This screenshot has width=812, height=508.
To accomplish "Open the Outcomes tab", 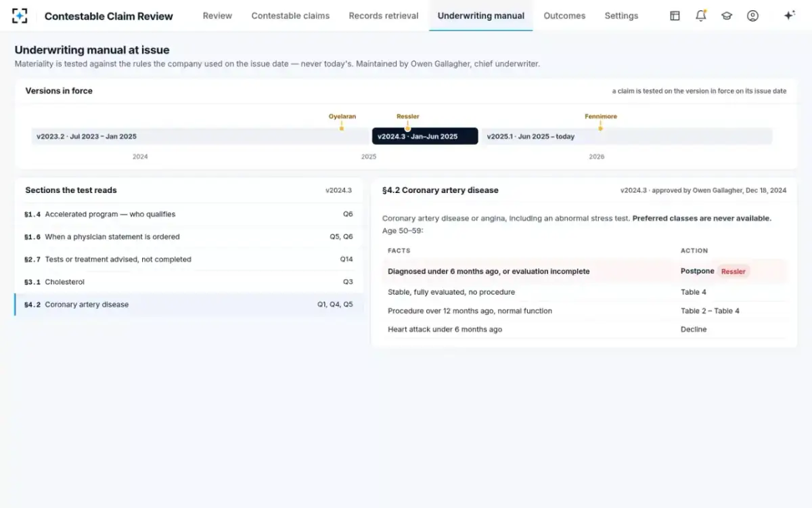I will point(564,16).
